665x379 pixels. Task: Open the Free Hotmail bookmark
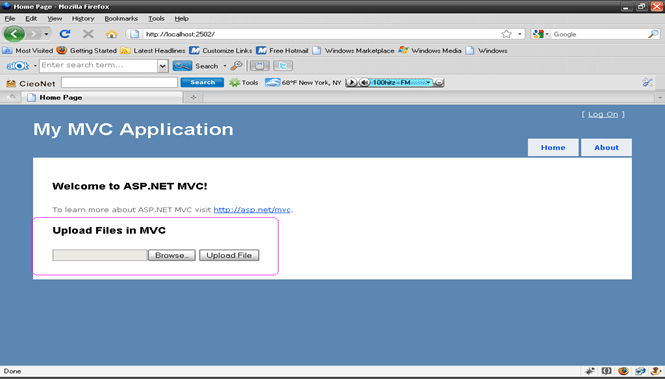[282, 50]
